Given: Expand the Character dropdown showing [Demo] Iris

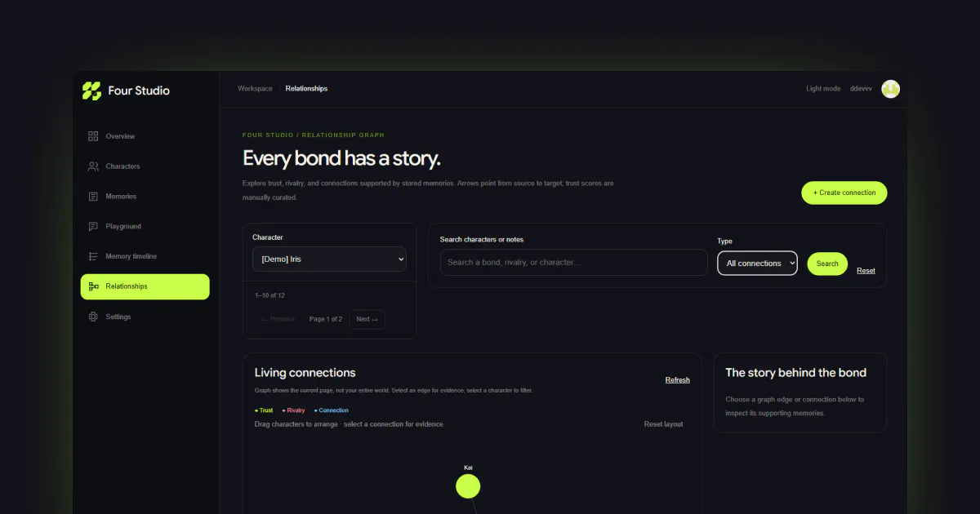Looking at the screenshot, I should pos(329,259).
